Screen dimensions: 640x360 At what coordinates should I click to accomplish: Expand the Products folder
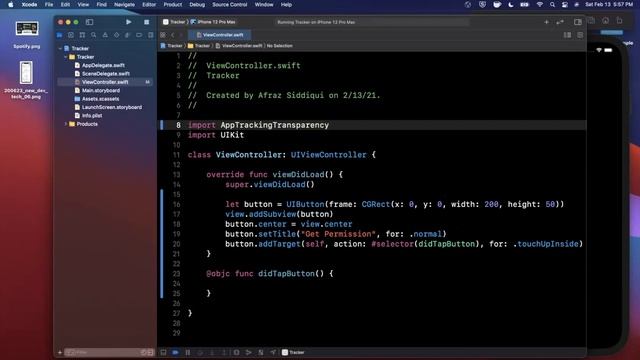pos(66,124)
